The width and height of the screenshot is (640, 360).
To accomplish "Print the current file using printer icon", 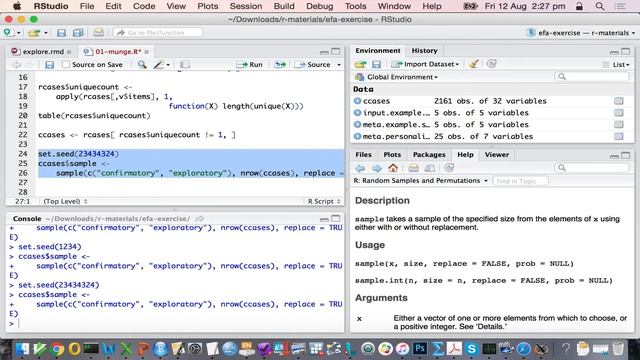I will click(98, 32).
